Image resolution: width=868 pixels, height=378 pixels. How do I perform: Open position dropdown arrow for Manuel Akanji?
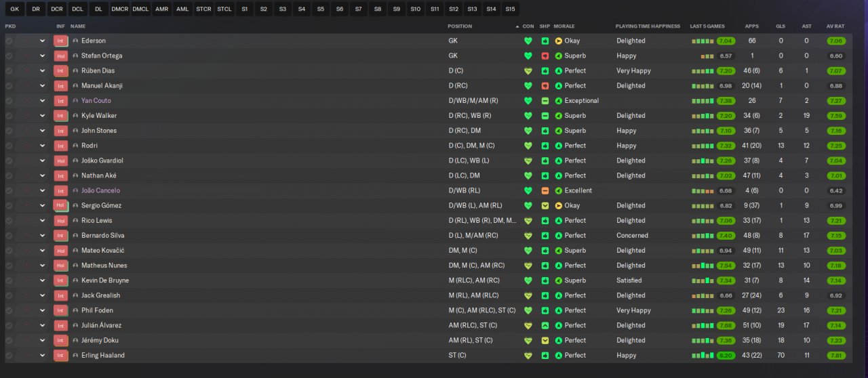click(x=43, y=85)
